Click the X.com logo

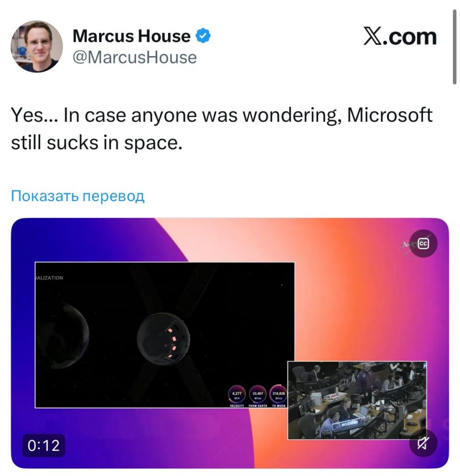pos(400,37)
